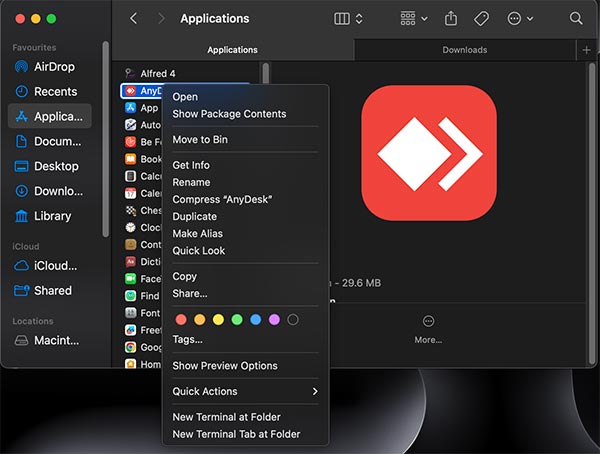Go forward with the right chevron
Image resolution: width=600 pixels, height=454 pixels.
[x=161, y=18]
